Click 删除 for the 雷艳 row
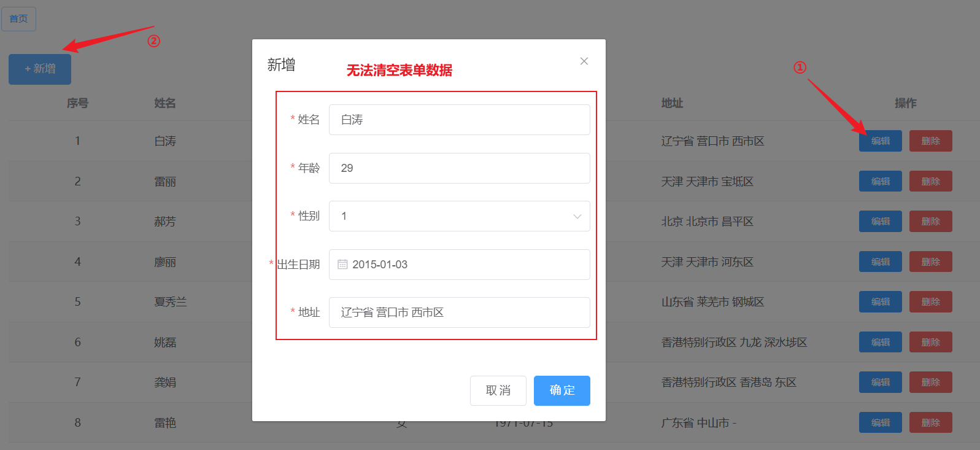Screen dimensions: 980x450 click(931, 423)
